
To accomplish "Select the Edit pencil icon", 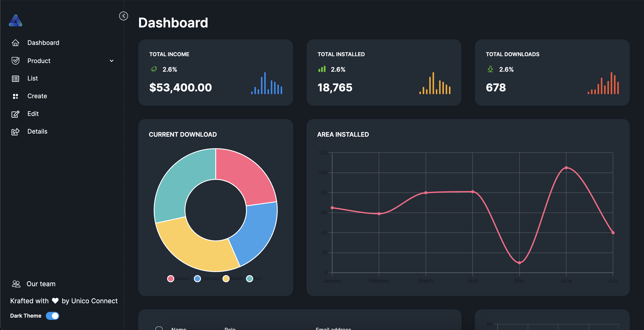I will (x=16, y=114).
